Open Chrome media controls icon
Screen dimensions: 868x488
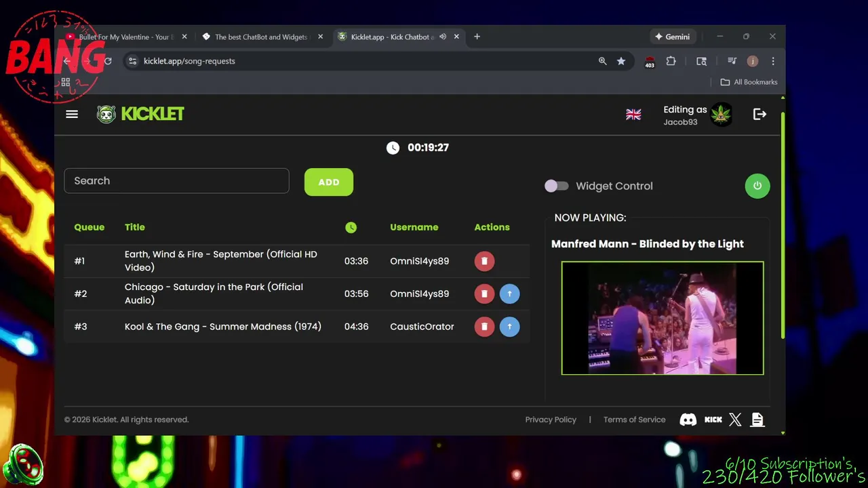[x=732, y=61]
